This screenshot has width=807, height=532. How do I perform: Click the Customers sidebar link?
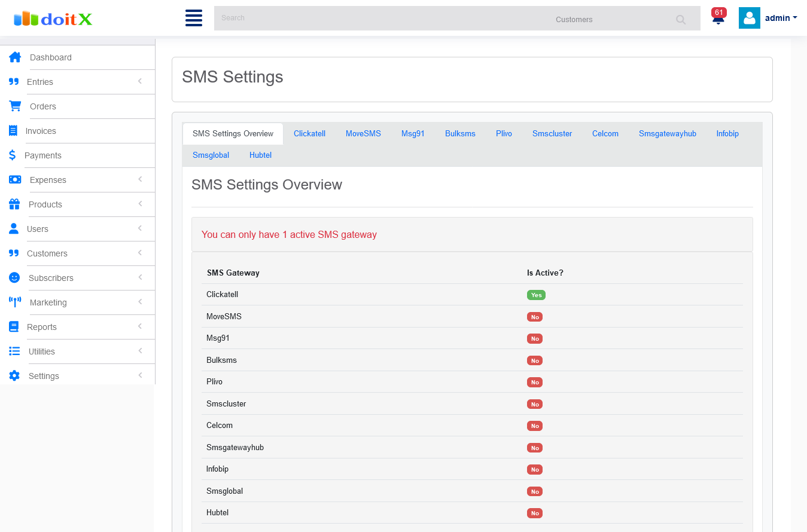point(47,253)
